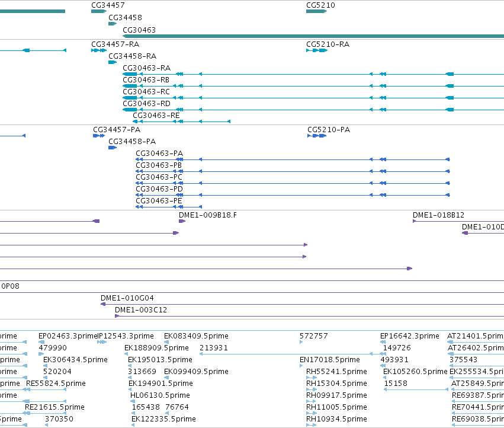
Task: Click EST label 493931
Action: pos(394,360)
